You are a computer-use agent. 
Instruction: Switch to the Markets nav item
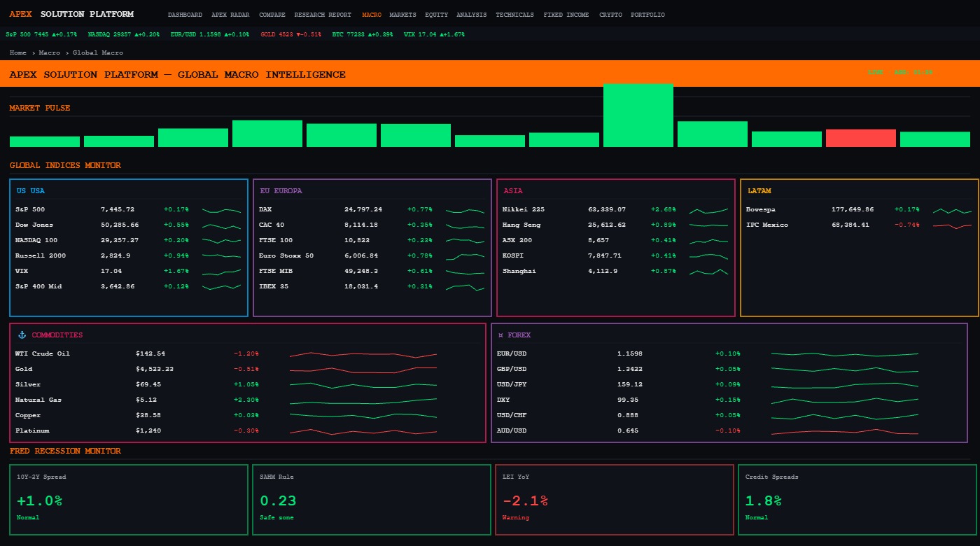coord(402,15)
